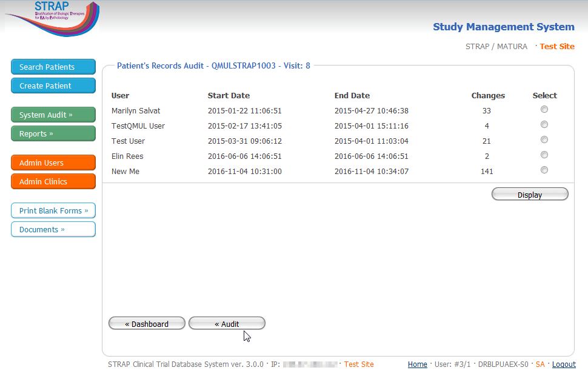Go to Create Patient
This screenshot has width=588, height=376.
tap(53, 86)
